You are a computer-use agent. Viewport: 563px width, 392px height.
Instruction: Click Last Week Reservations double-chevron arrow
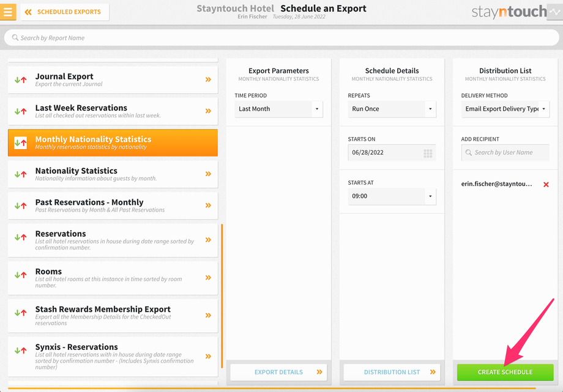click(x=208, y=111)
